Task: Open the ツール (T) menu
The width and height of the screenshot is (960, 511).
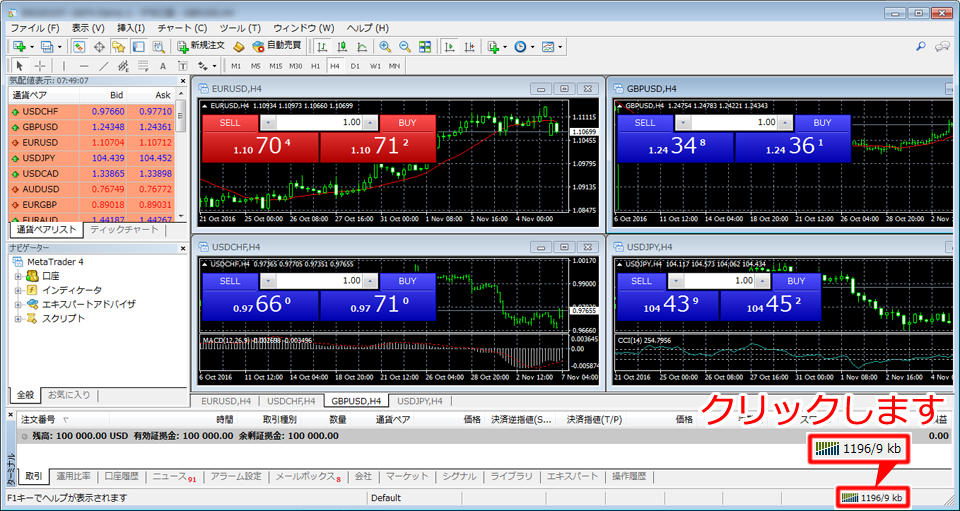Action: [240, 28]
